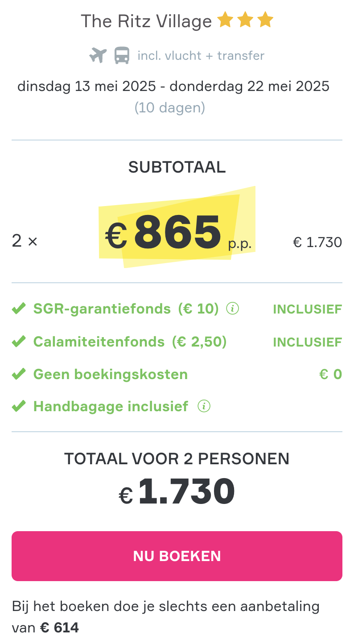
Task: Click checkmark beside Handbagage inclusief
Action: coord(18,406)
